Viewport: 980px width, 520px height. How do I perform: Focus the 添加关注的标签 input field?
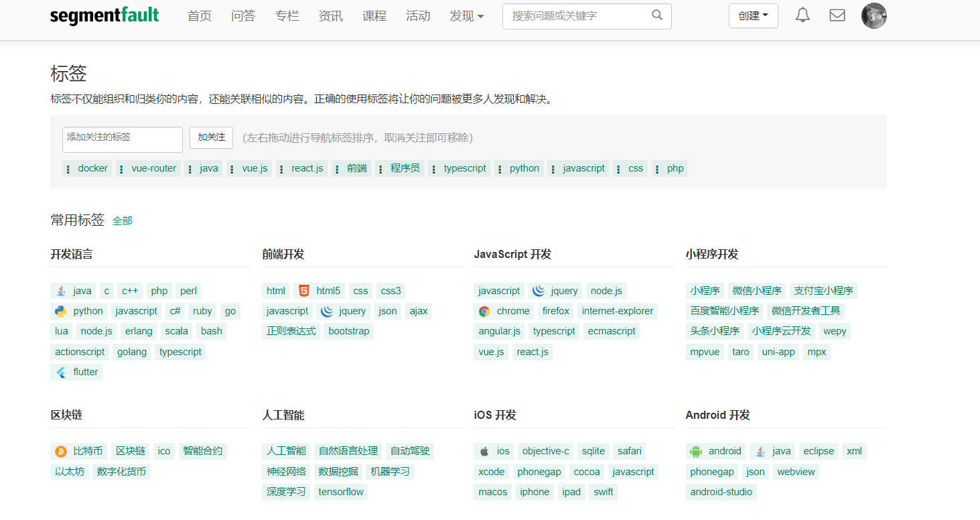tap(123, 139)
